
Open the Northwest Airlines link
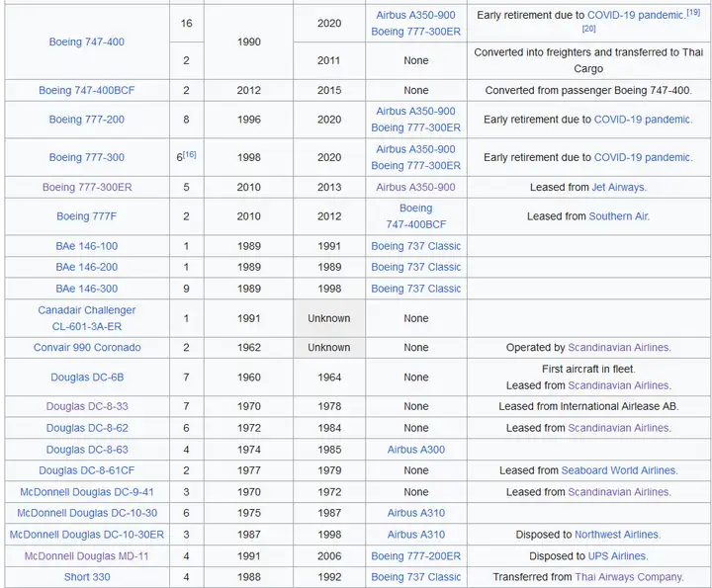click(x=617, y=535)
